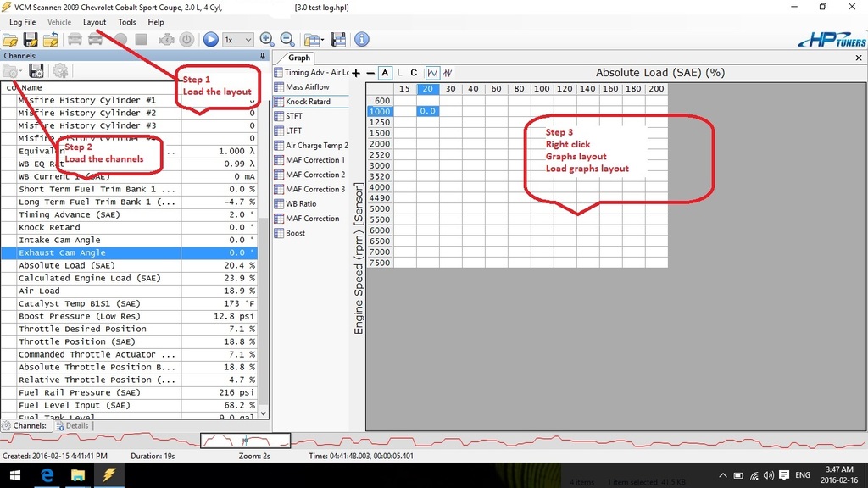Save channels with the floppy gear icon
Screen dimensions: 868x488
(36, 71)
